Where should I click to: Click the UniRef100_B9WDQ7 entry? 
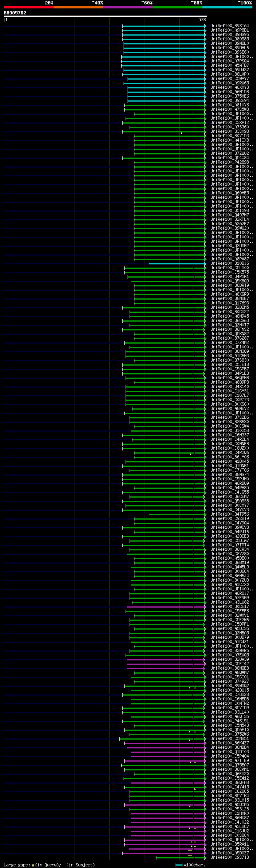(230, 686)
